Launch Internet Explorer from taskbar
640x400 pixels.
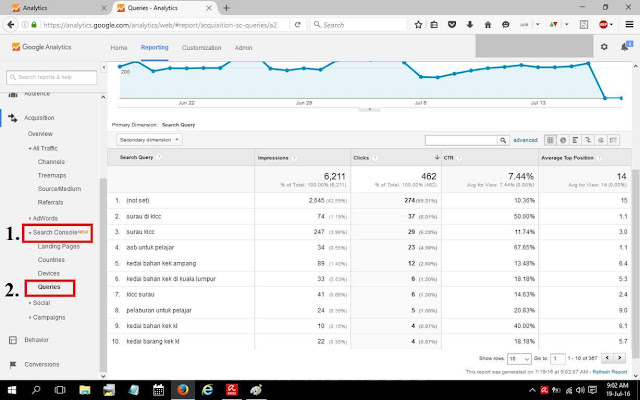[207, 390]
